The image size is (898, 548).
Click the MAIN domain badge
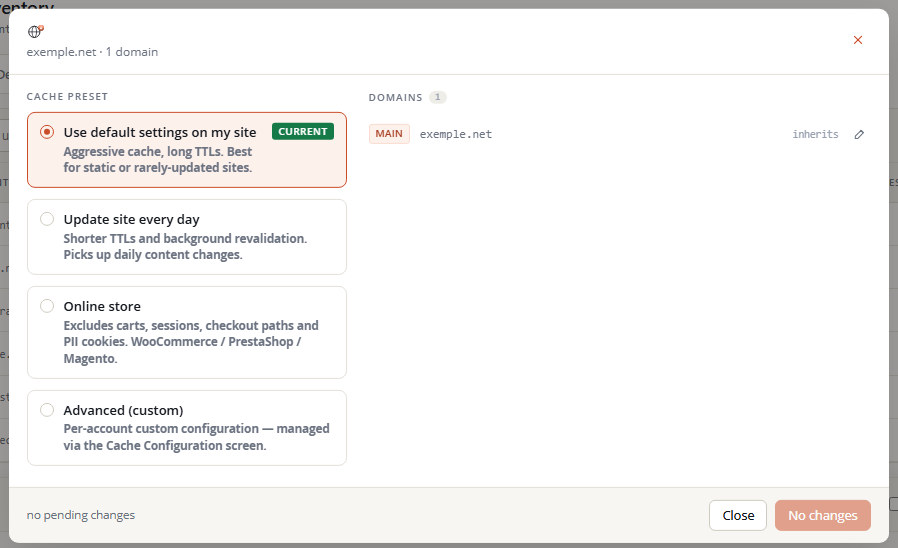(389, 134)
